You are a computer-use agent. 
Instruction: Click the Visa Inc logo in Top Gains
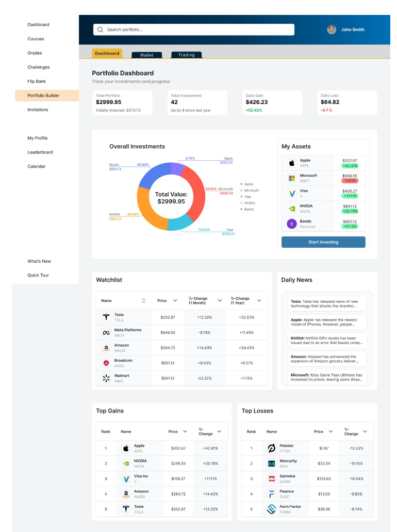126,479
